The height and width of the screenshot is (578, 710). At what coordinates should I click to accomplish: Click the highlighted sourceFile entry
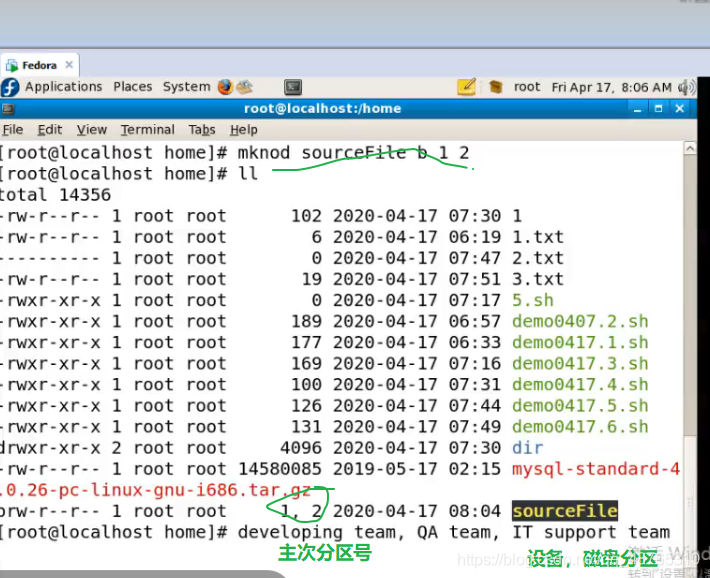tap(565, 511)
